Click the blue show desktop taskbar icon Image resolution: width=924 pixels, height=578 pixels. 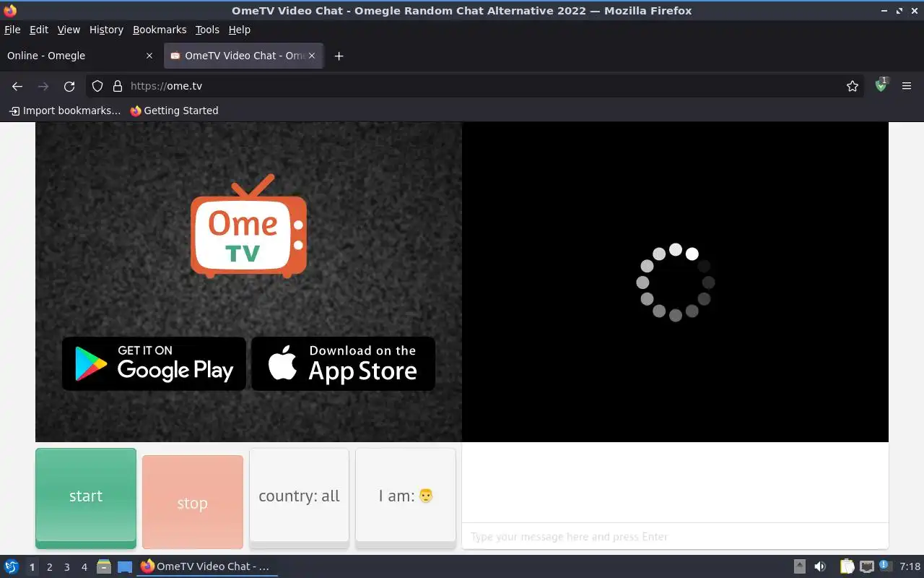[x=125, y=567]
